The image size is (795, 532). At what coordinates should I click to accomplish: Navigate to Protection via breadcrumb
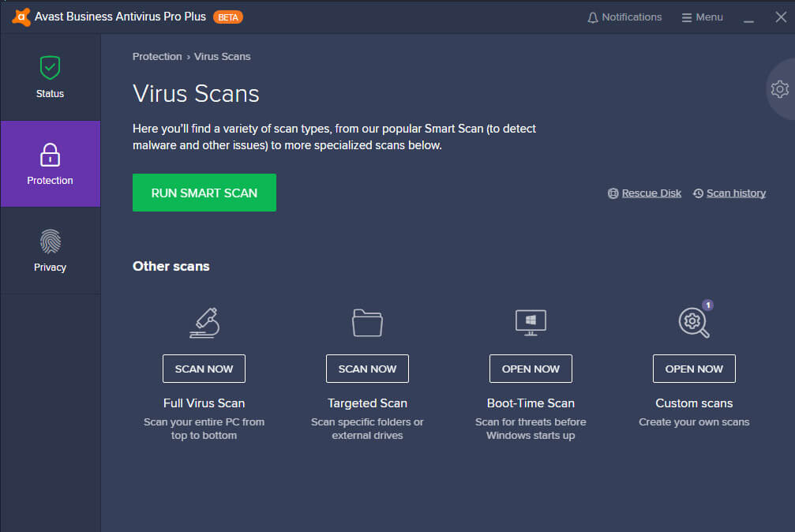(x=157, y=56)
